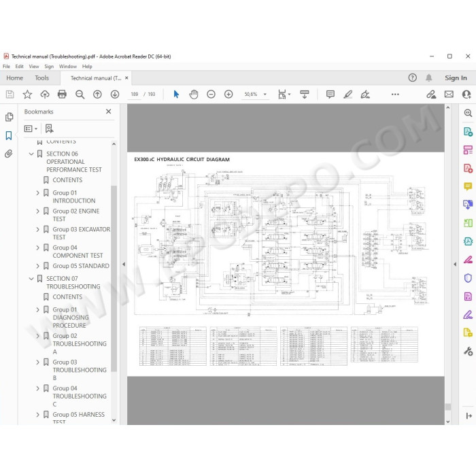Close the Bookmarks panel

tap(108, 112)
